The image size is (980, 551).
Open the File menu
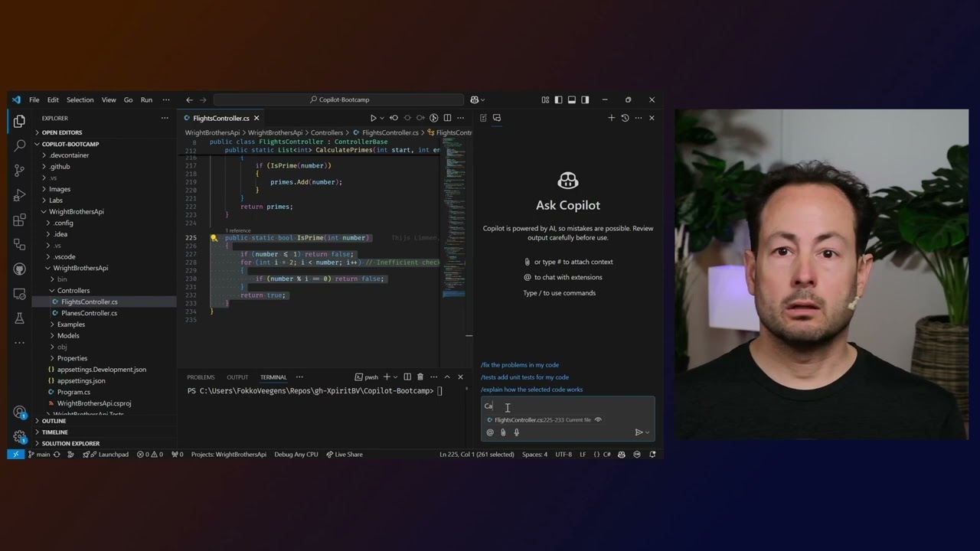tap(34, 99)
